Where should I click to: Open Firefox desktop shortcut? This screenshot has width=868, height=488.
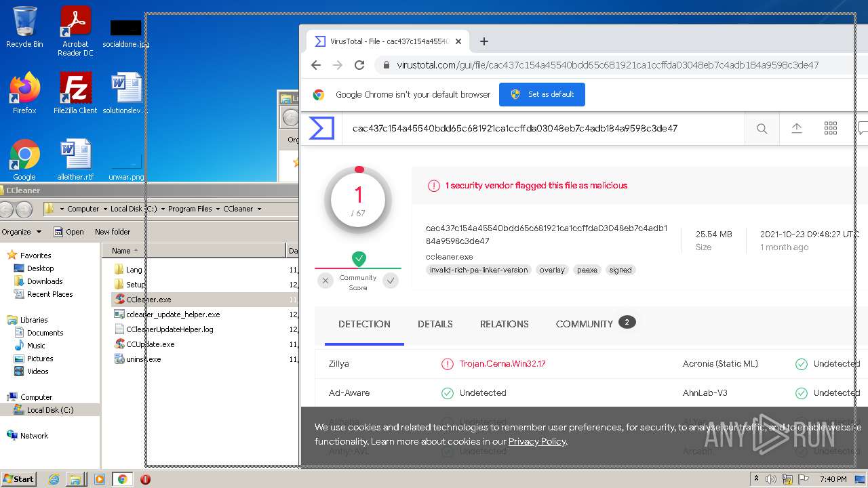click(24, 93)
